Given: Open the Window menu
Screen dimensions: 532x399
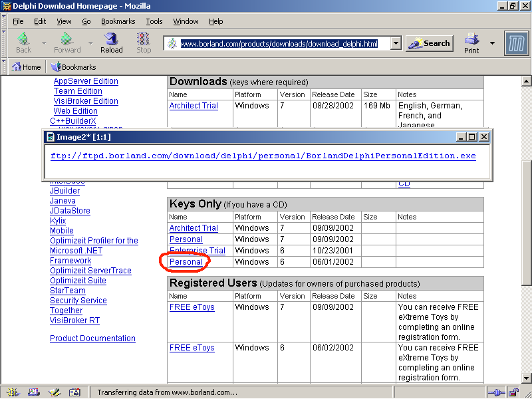Looking at the screenshot, I should 186,21.
